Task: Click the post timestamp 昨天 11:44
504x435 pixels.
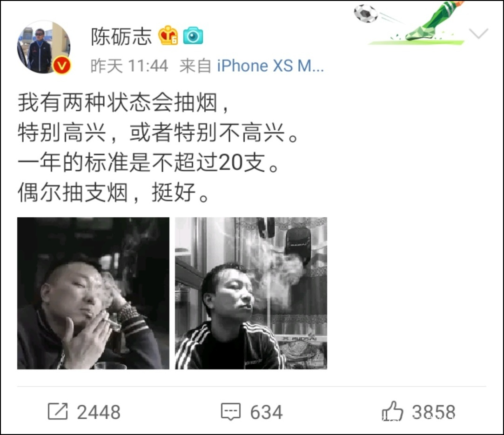Action: pyautogui.click(x=129, y=66)
